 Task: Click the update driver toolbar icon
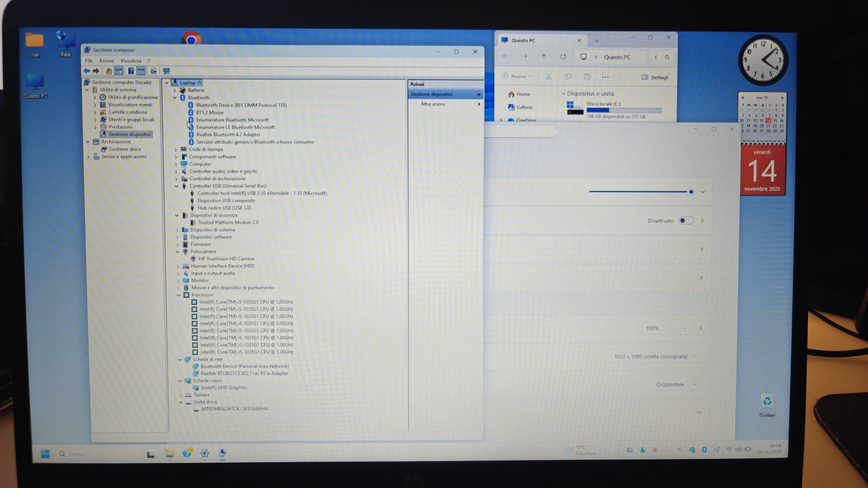coord(153,71)
